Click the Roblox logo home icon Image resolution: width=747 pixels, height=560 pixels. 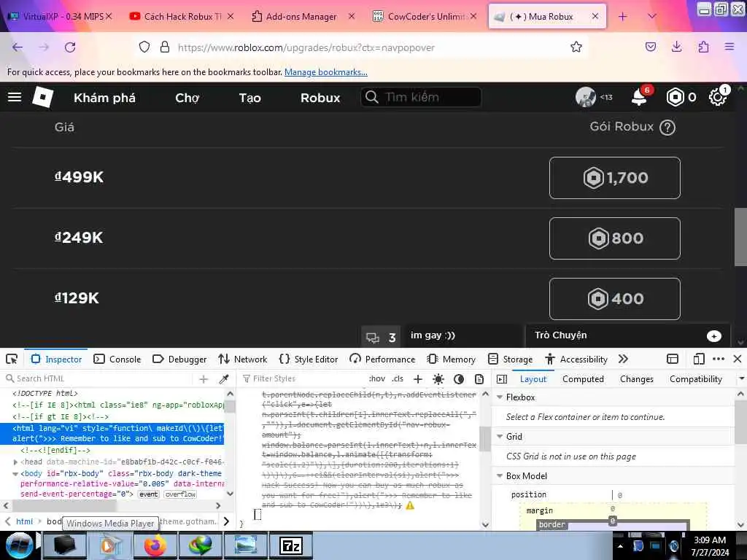pyautogui.click(x=42, y=97)
